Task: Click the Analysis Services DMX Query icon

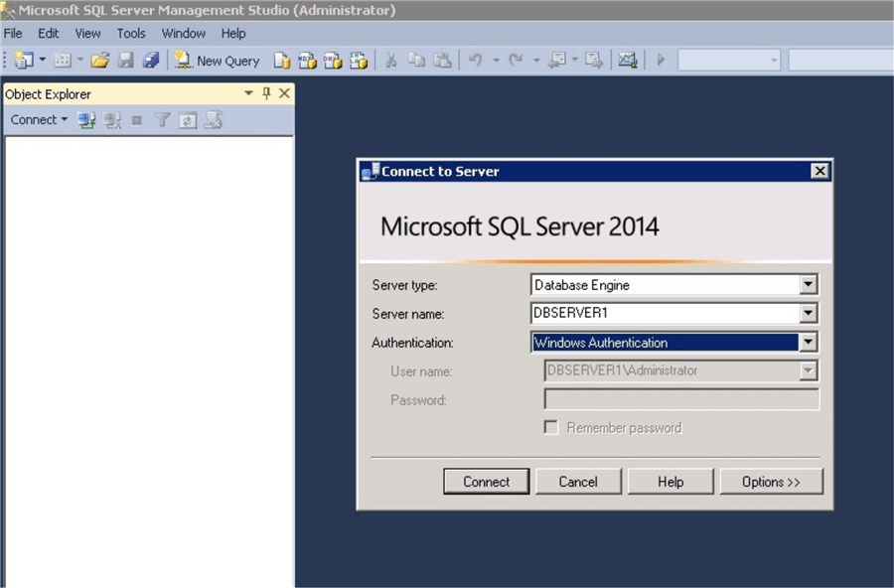Action: click(333, 61)
